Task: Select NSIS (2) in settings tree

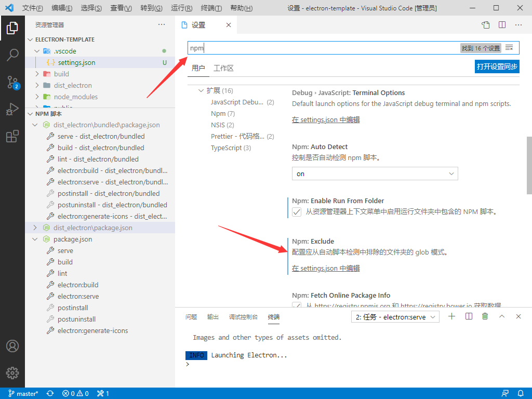Action: [x=222, y=125]
